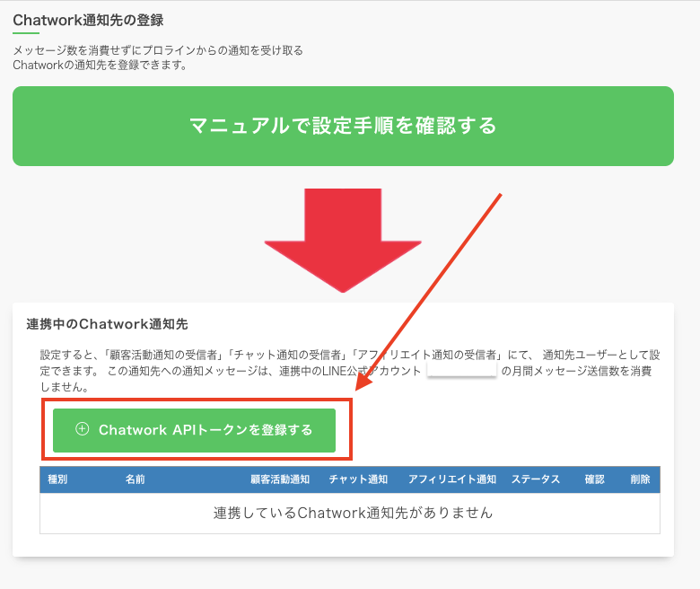Select the チャット通知 column header
The image size is (700, 589).
pyautogui.click(x=358, y=479)
